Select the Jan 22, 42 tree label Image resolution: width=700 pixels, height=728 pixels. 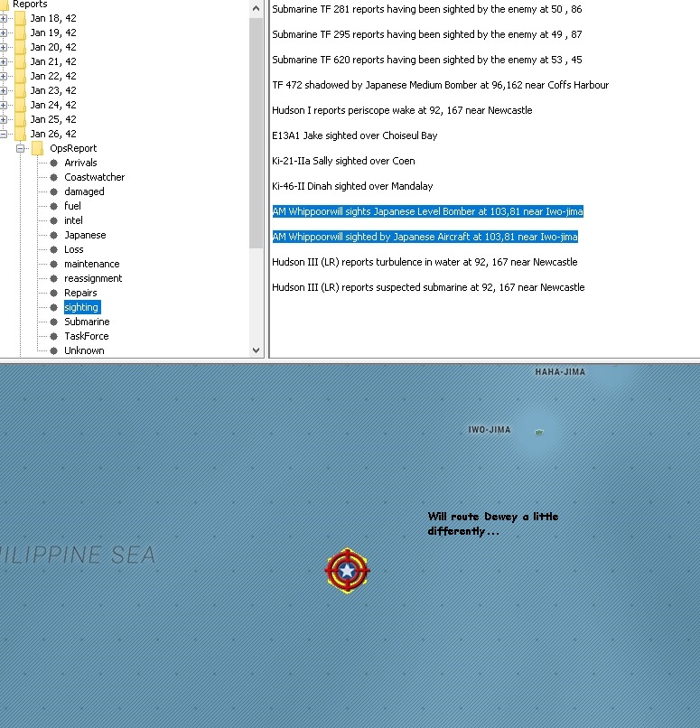pyautogui.click(x=53, y=76)
